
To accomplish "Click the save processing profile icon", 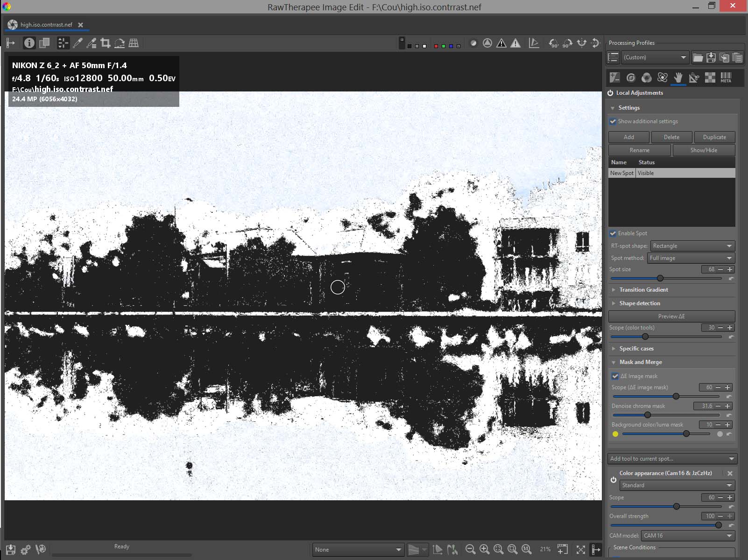I will 711,57.
